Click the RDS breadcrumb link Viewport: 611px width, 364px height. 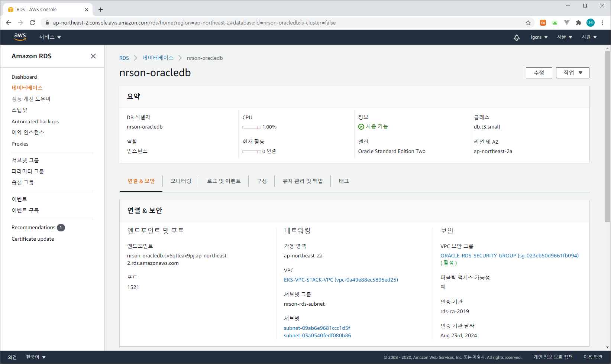tap(124, 58)
